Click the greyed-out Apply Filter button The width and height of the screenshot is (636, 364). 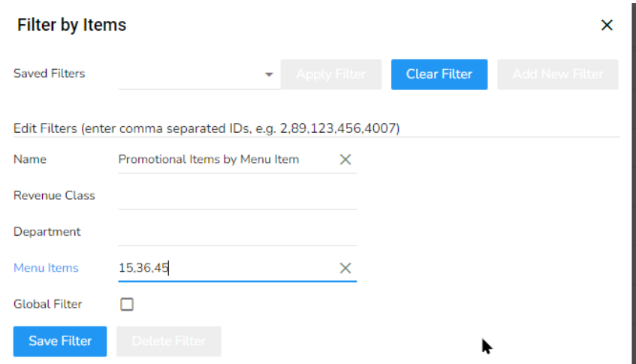(330, 74)
